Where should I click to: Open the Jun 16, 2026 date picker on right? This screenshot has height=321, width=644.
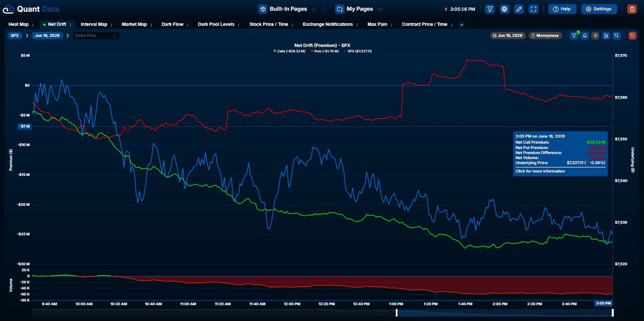point(507,35)
